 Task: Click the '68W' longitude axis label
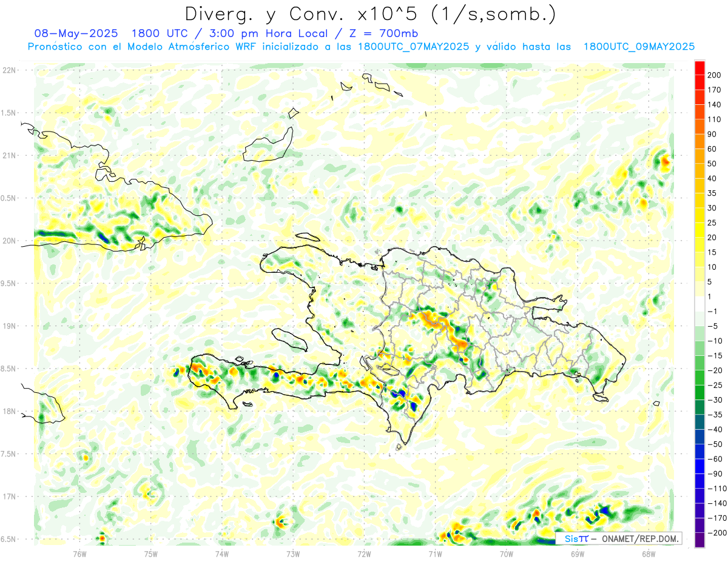click(649, 554)
